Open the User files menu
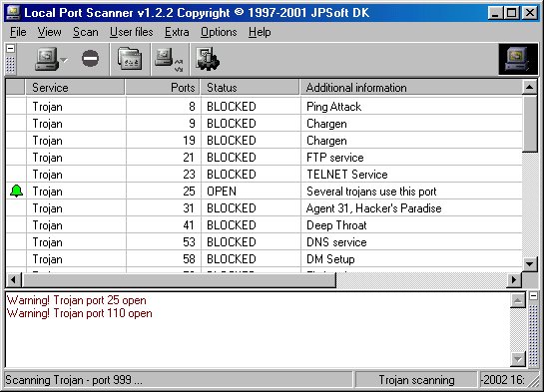 point(131,32)
